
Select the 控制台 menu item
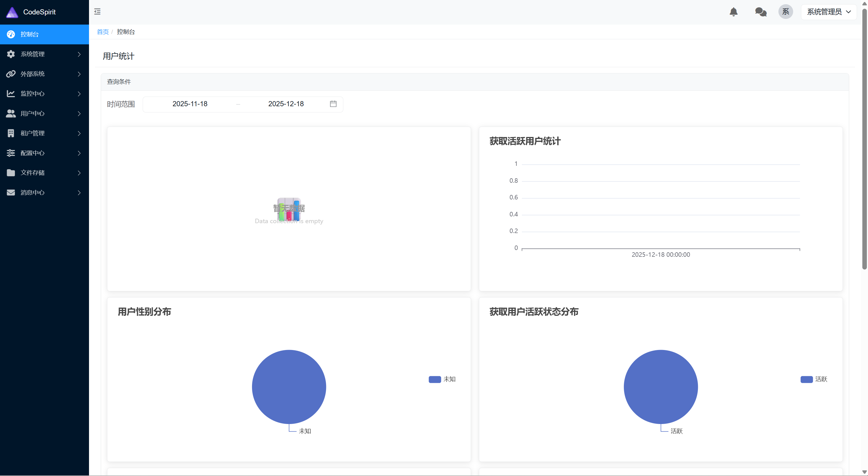(44, 34)
